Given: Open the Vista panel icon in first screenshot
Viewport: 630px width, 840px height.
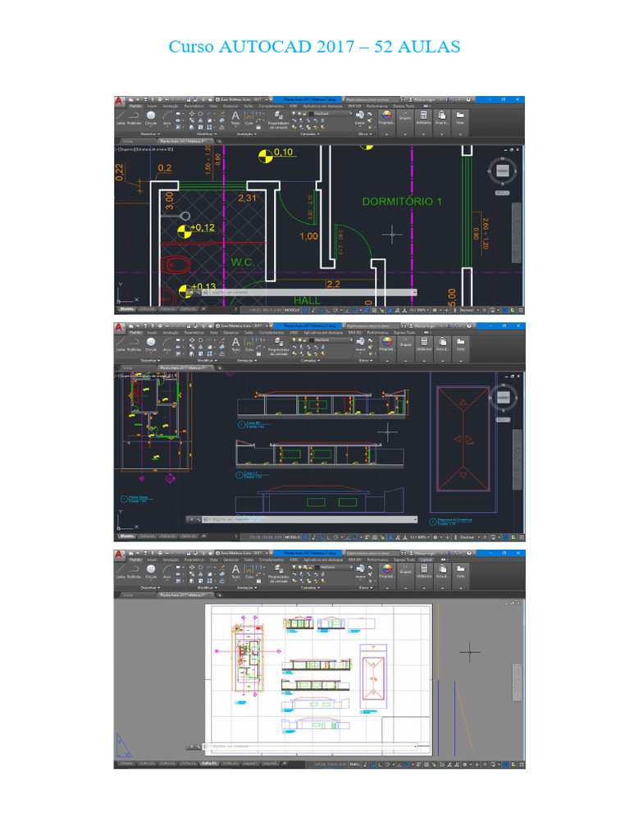Looking at the screenshot, I should 459,117.
